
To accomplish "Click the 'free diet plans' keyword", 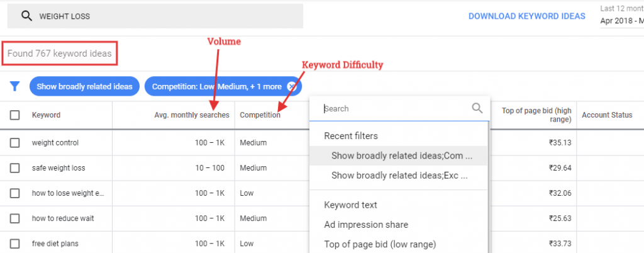I will pyautogui.click(x=56, y=244).
